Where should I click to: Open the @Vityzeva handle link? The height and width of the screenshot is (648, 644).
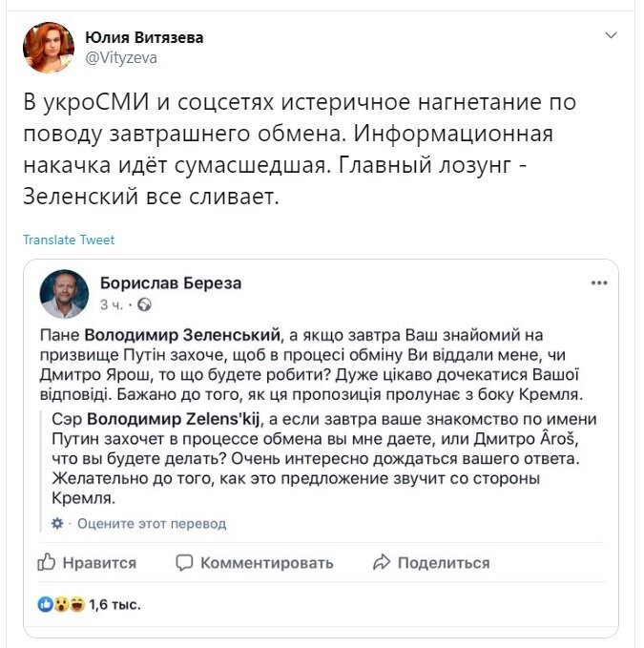click(121, 58)
